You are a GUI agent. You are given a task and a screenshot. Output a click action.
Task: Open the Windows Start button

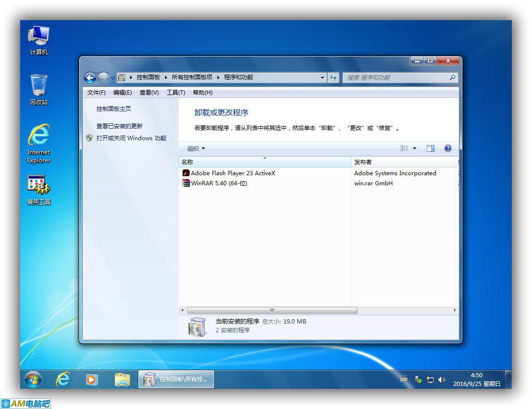[33, 379]
